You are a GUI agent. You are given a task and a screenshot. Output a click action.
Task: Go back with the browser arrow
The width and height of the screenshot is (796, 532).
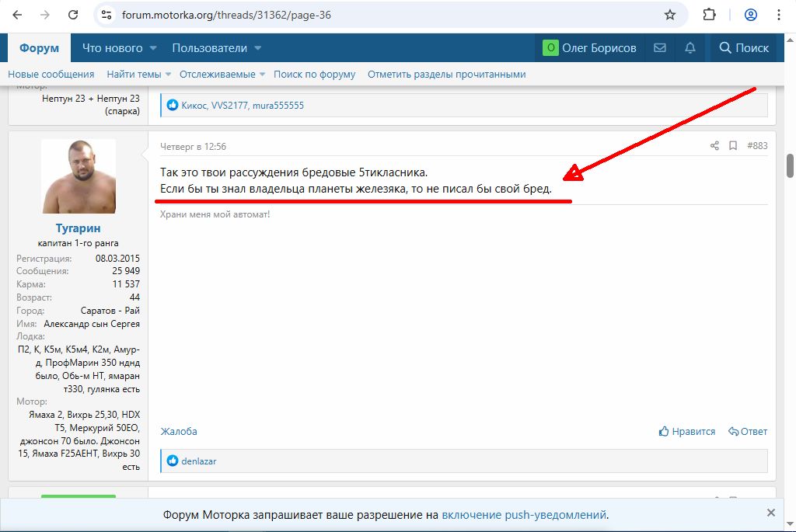click(16, 15)
